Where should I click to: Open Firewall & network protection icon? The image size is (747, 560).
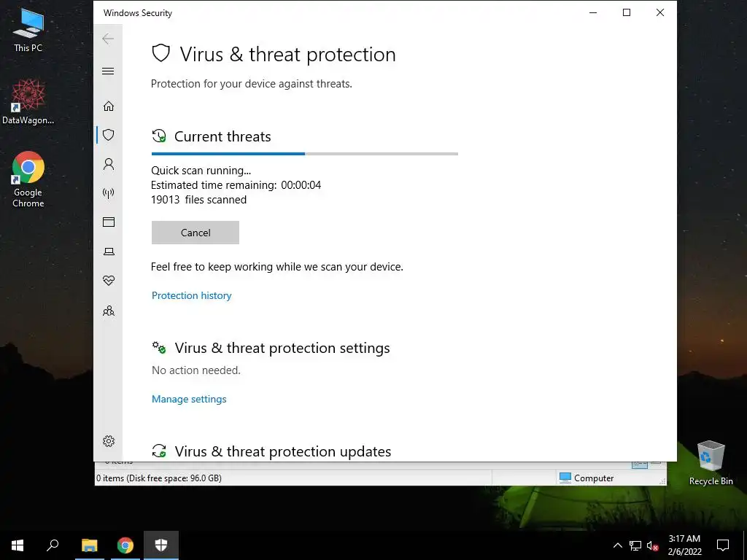click(x=109, y=193)
